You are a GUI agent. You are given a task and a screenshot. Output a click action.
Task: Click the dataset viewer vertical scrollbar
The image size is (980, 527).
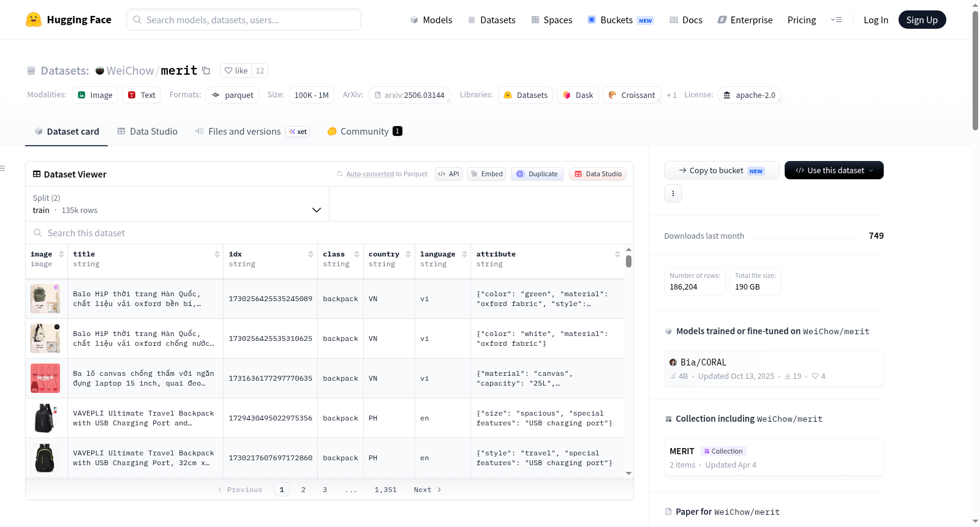coord(628,261)
